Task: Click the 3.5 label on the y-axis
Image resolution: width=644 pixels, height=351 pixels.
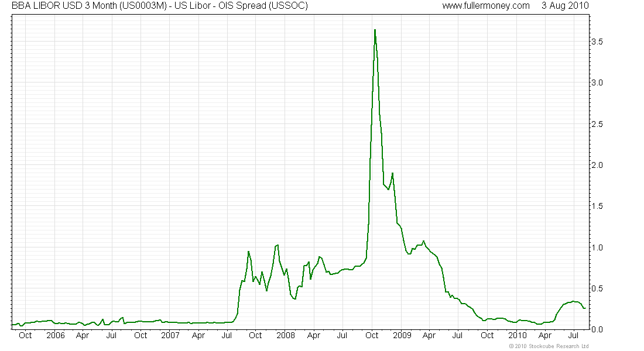Action: point(597,42)
